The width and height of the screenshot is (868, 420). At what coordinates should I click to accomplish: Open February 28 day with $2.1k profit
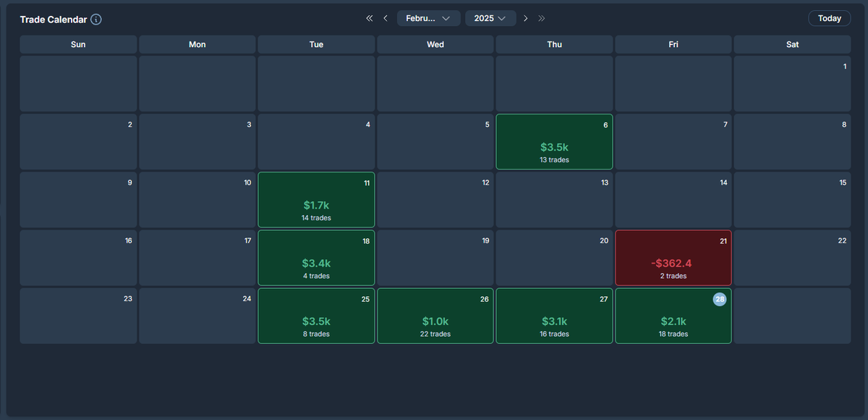click(673, 316)
